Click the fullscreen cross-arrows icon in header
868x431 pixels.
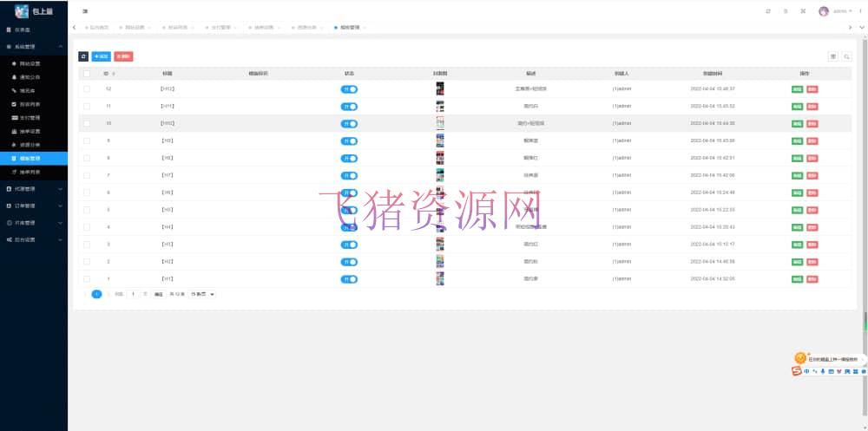[803, 11]
